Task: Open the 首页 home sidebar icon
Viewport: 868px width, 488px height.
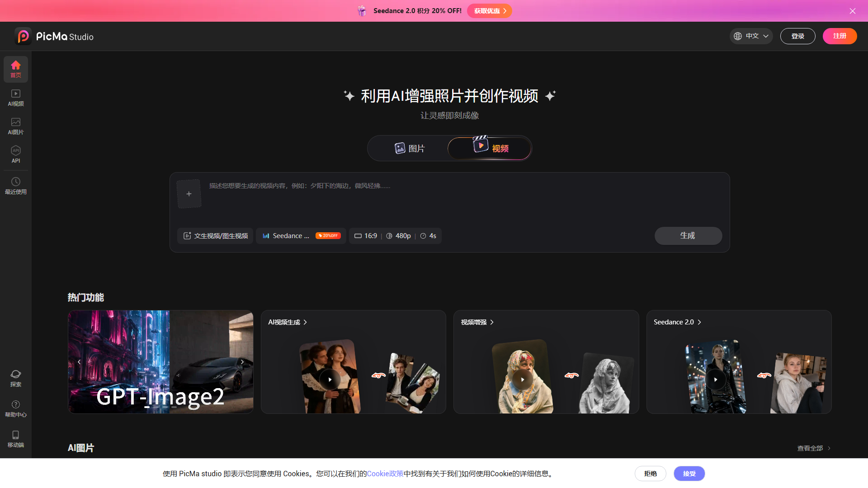Action: pyautogui.click(x=16, y=69)
